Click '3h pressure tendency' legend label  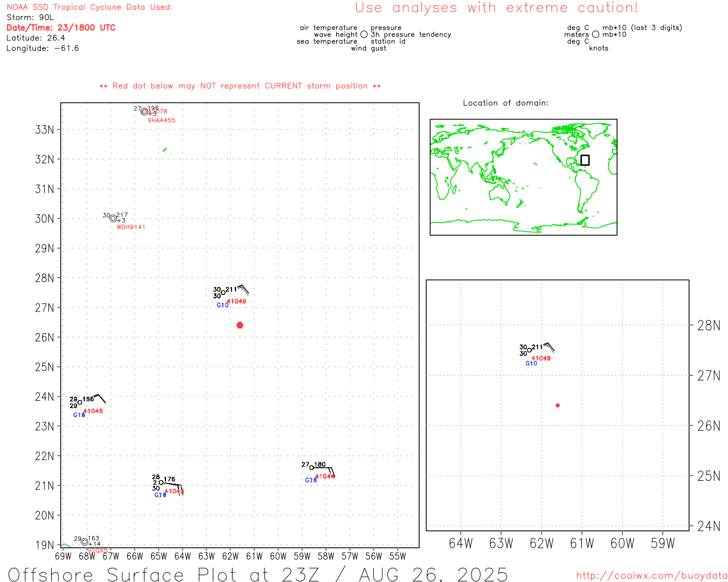tap(411, 35)
